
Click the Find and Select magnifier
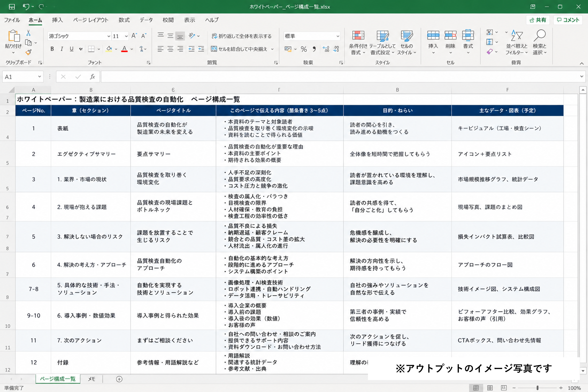click(540, 35)
